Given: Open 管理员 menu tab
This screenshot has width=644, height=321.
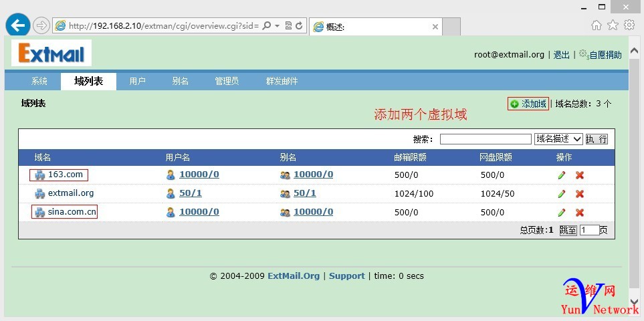Looking at the screenshot, I should pyautogui.click(x=227, y=82).
